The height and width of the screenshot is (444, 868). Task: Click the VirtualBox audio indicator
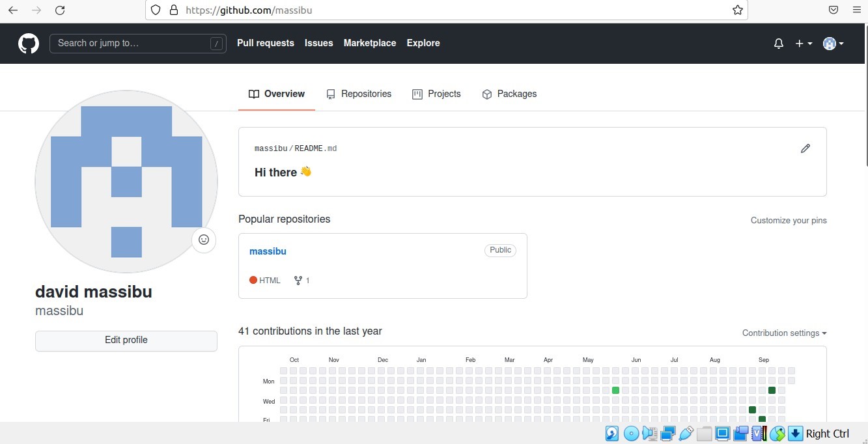[649, 434]
